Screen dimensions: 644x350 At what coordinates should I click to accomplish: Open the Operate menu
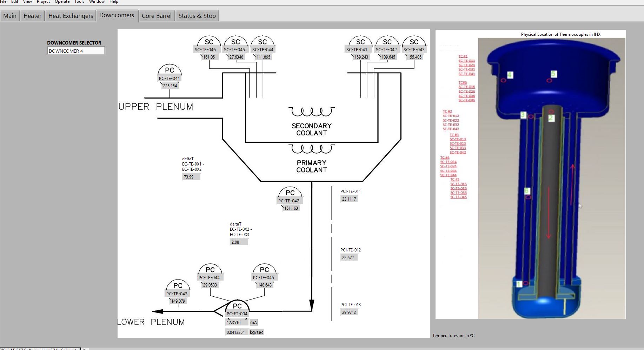point(62,2)
